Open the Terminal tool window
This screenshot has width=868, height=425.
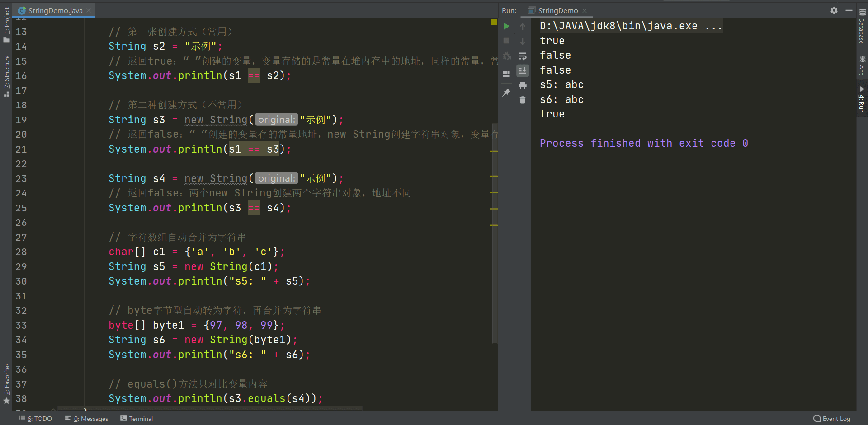tap(137, 419)
